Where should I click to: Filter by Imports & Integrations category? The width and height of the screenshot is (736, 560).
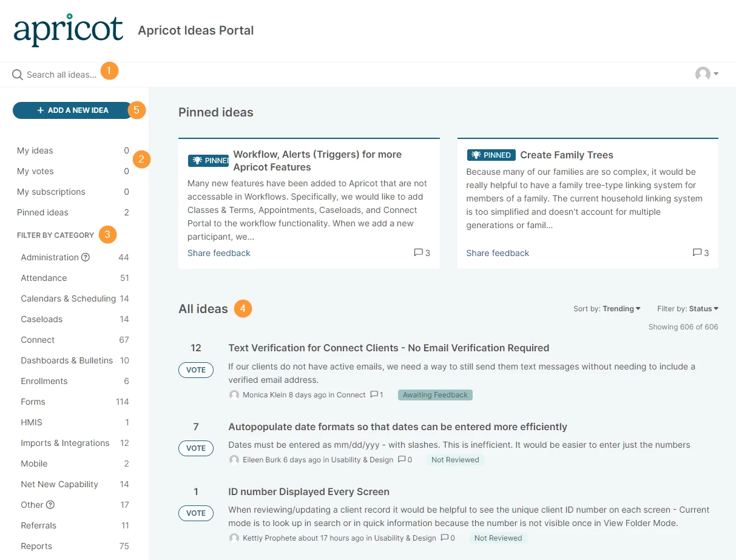(75, 443)
